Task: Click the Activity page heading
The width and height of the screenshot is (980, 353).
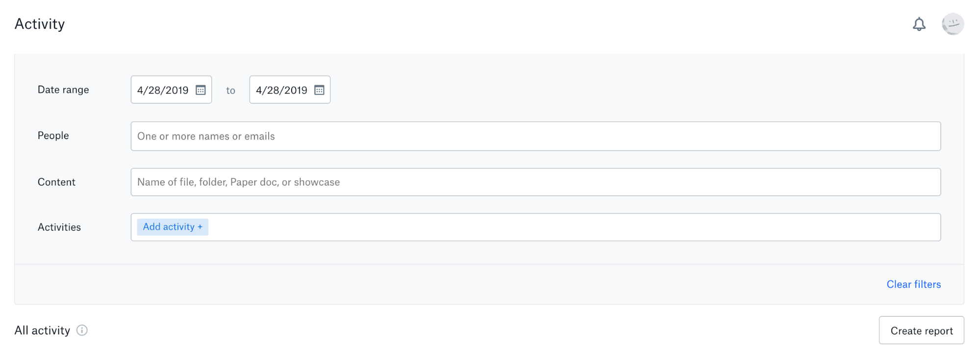Action: (39, 24)
